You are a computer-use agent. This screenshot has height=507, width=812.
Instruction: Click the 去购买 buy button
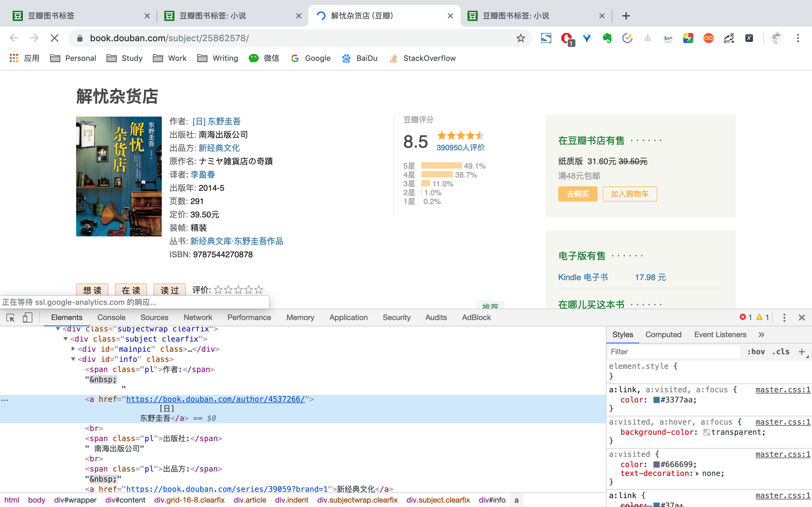point(578,194)
